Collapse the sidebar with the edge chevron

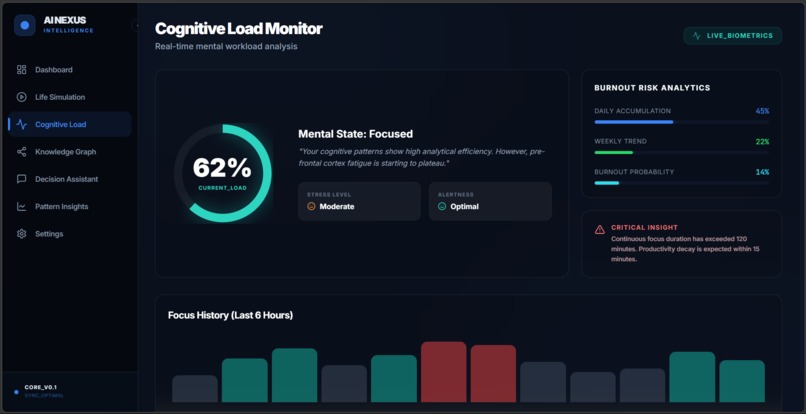click(x=136, y=25)
